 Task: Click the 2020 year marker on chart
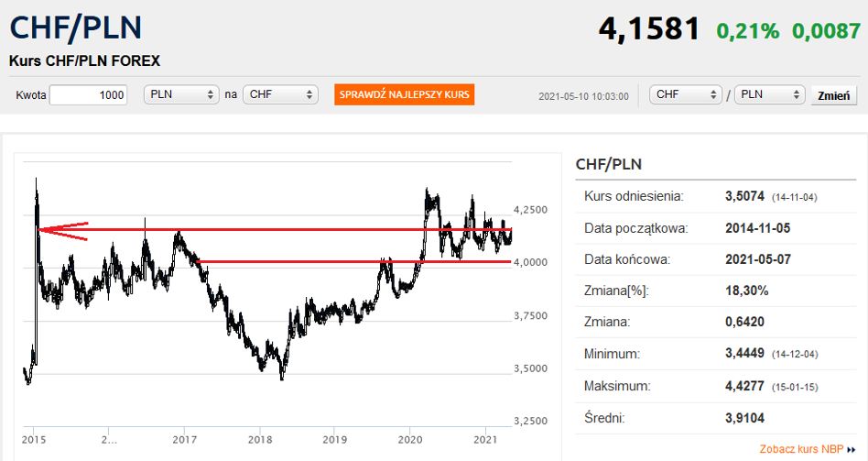pos(409,437)
